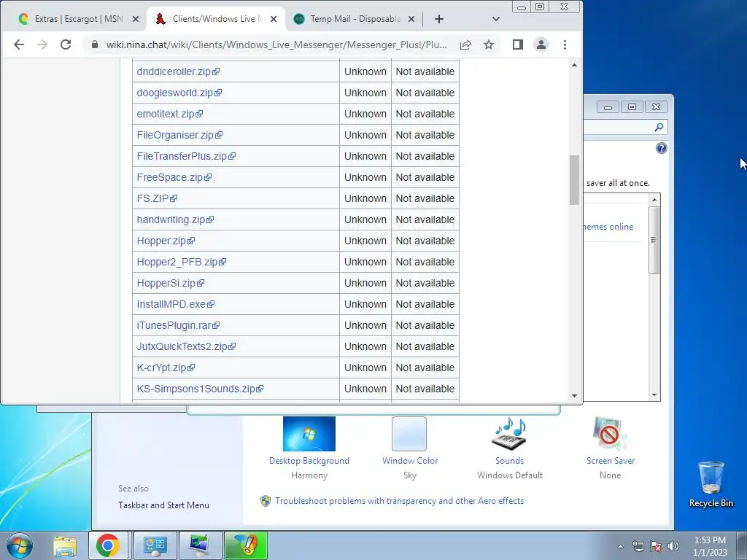Viewport: 747px width, 560px height.
Task: Click the taskbar clock showing 1:53 PM
Action: click(x=710, y=546)
